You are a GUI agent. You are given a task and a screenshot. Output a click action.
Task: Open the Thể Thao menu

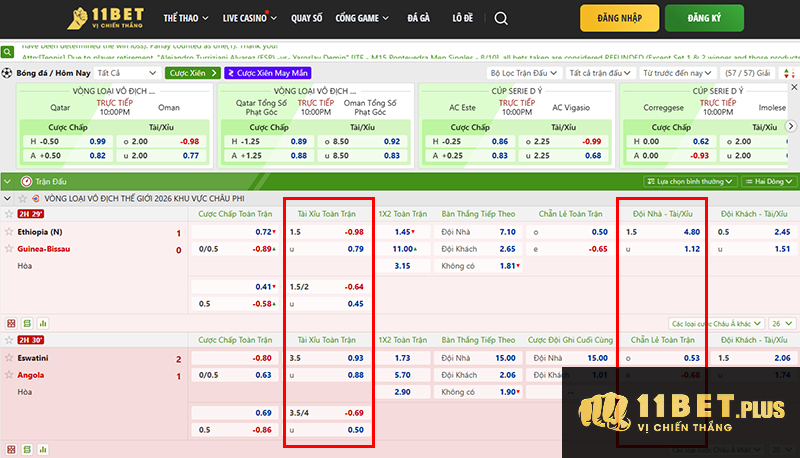[x=184, y=19]
